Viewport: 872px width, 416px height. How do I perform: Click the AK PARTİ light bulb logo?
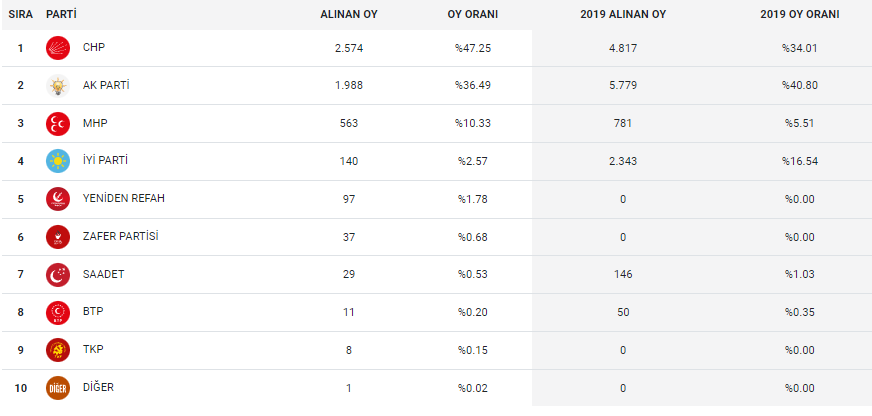pos(58,86)
